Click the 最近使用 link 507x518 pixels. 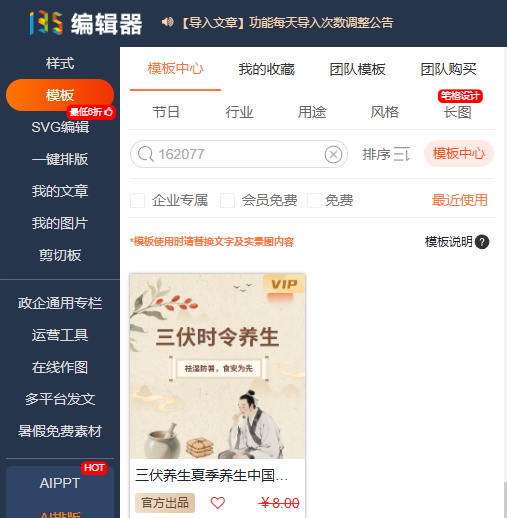pyautogui.click(x=459, y=200)
